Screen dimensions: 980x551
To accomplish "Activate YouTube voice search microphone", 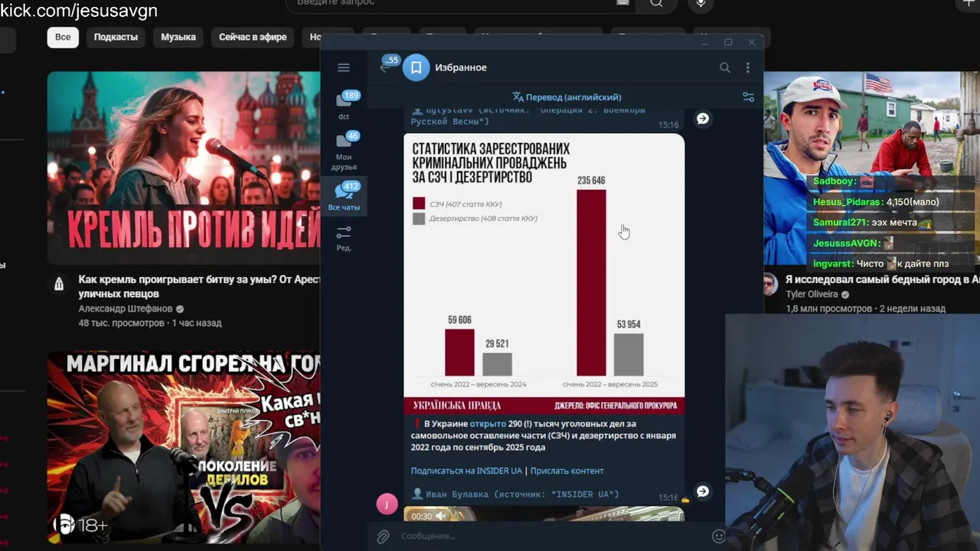I will click(701, 4).
